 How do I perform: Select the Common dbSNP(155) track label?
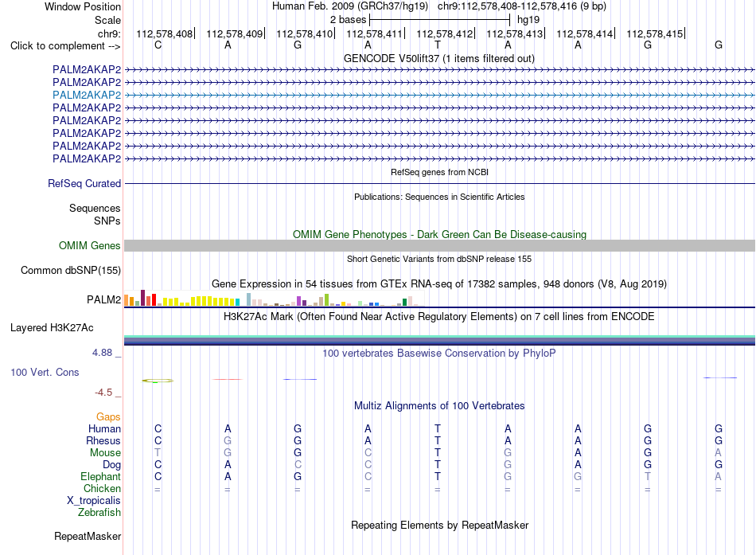click(x=71, y=270)
